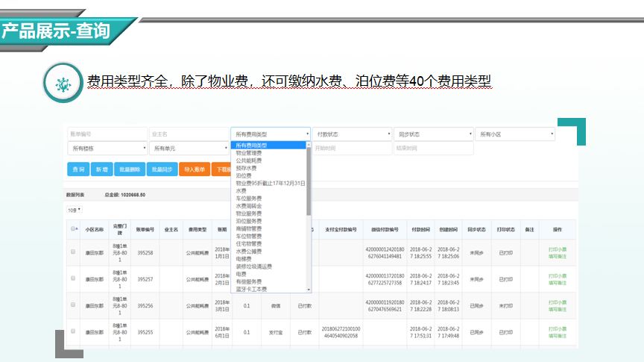Open the 所有小区 dropdown
The width and height of the screenshot is (644, 362).
(x=515, y=134)
